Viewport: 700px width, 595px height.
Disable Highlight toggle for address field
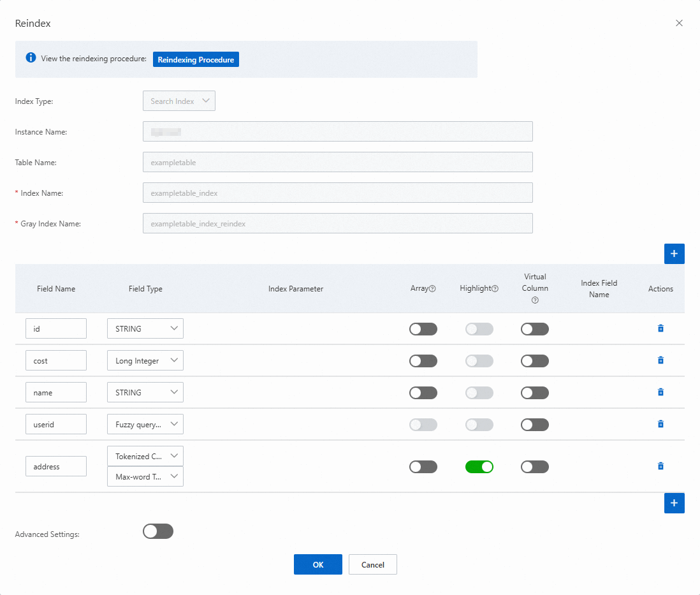pyautogui.click(x=479, y=467)
